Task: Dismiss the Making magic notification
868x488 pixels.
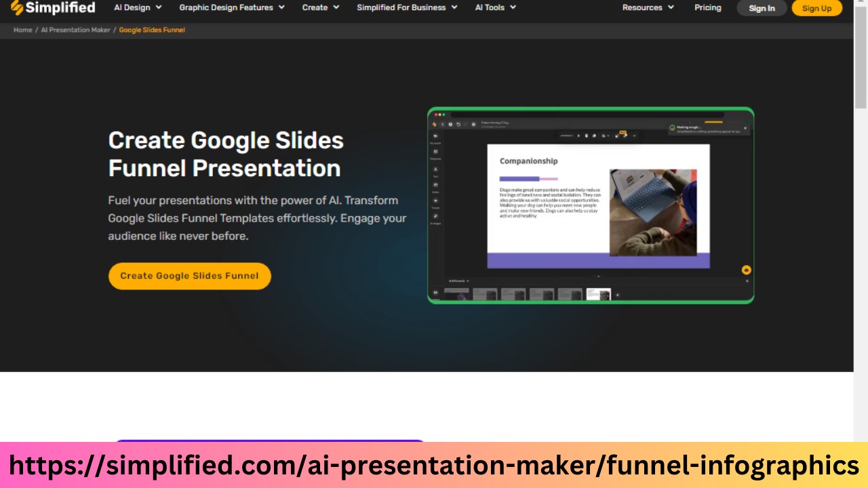Action: [x=745, y=127]
